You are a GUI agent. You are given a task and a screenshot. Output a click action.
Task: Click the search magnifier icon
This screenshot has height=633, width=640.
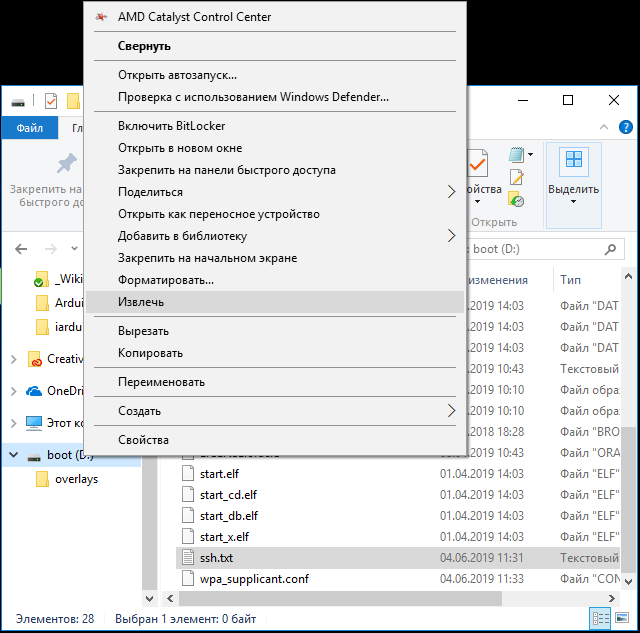[610, 249]
